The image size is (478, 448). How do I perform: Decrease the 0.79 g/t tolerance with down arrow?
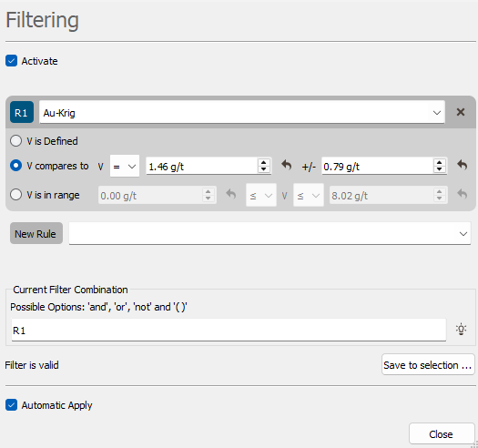click(x=439, y=169)
